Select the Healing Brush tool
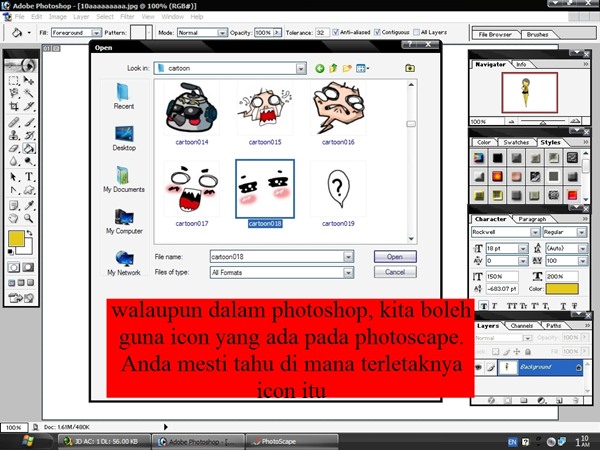The height and width of the screenshot is (450, 600). tap(14, 122)
